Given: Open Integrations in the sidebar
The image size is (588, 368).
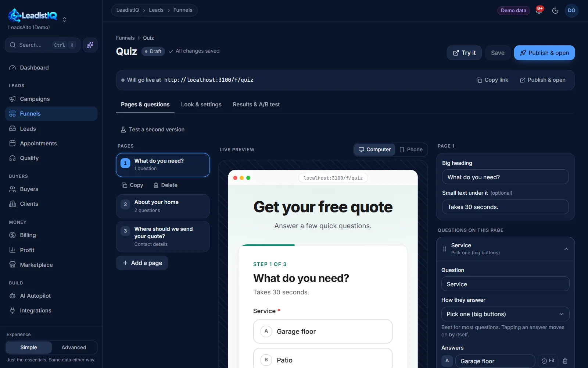Looking at the screenshot, I should coord(51,311).
